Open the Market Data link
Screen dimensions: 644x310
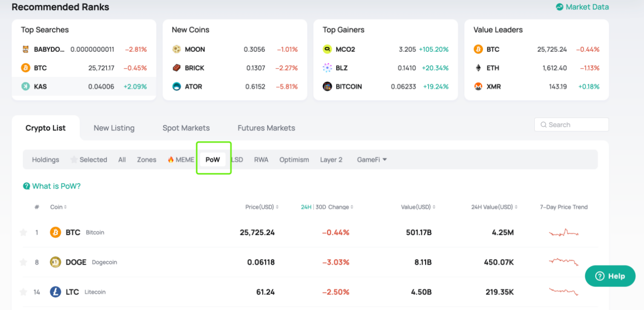click(x=582, y=7)
